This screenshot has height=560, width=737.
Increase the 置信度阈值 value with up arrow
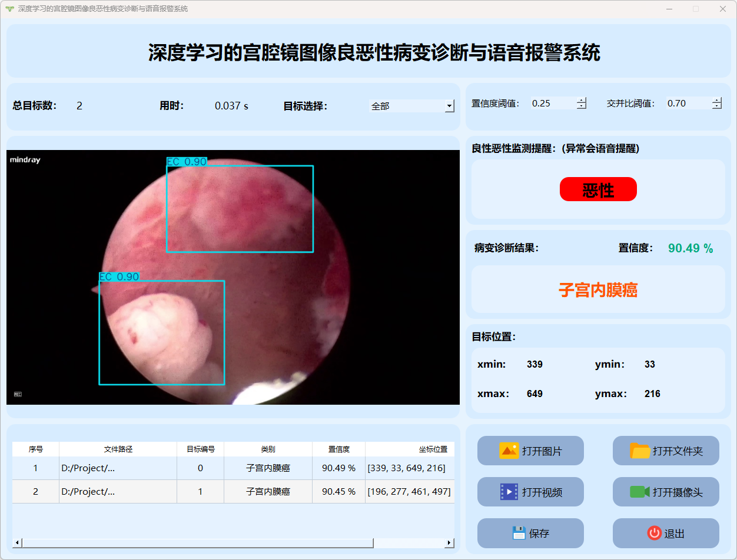point(582,100)
